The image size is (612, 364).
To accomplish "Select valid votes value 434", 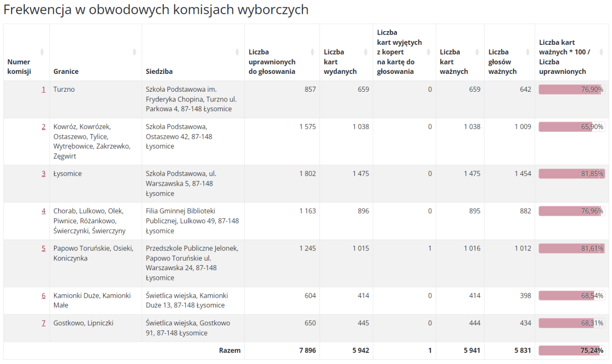I will (525, 323).
